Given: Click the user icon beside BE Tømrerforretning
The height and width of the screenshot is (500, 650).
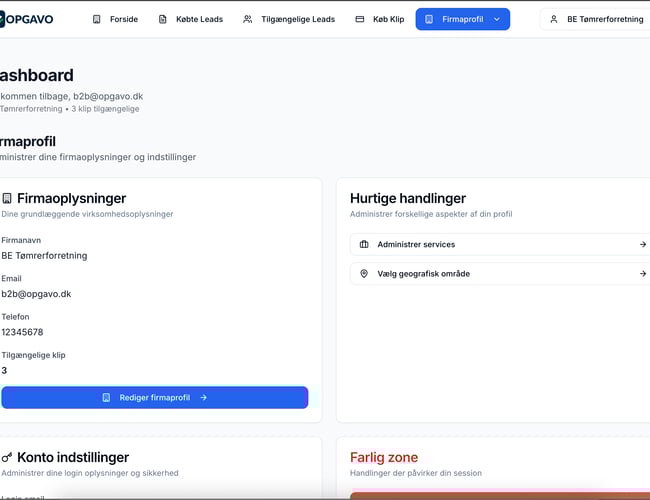Looking at the screenshot, I should 553,19.
